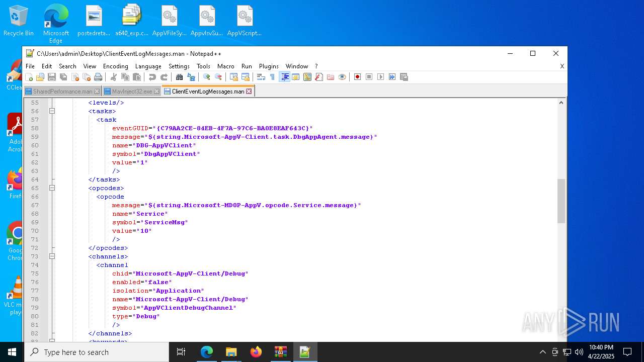
Task: Create a new document via toolbar
Action: coord(29,77)
